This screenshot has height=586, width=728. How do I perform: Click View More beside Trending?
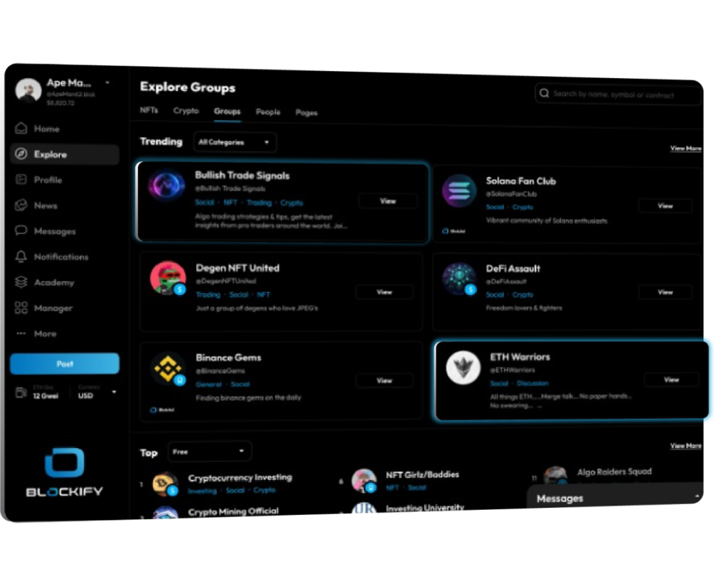click(685, 149)
